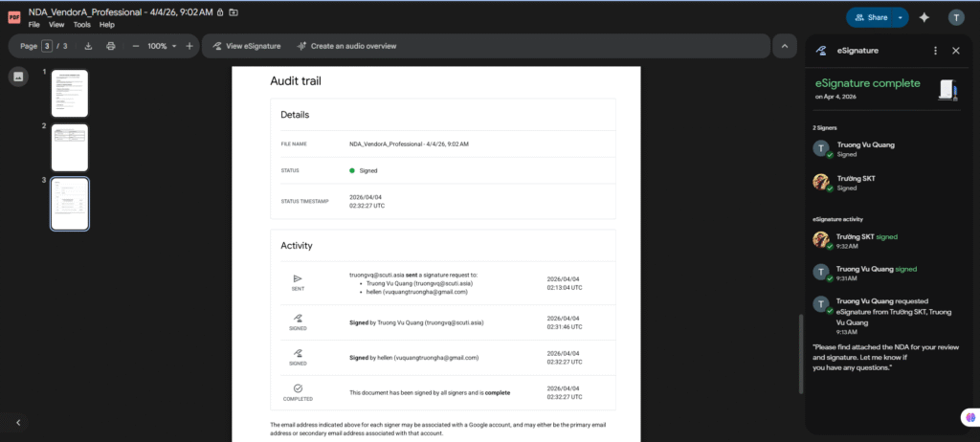
Task: Toggle the page thumbnails sidebar
Action: pos(18,77)
